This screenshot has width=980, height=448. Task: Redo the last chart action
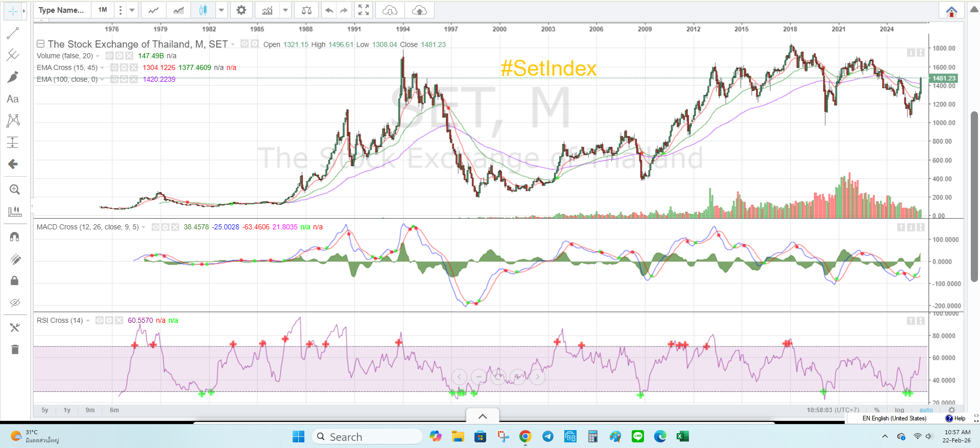(344, 10)
